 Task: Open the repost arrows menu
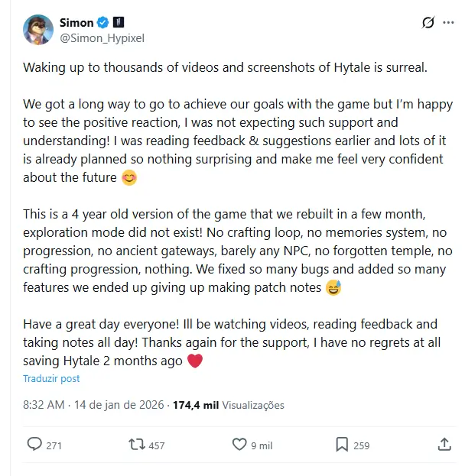click(136, 445)
